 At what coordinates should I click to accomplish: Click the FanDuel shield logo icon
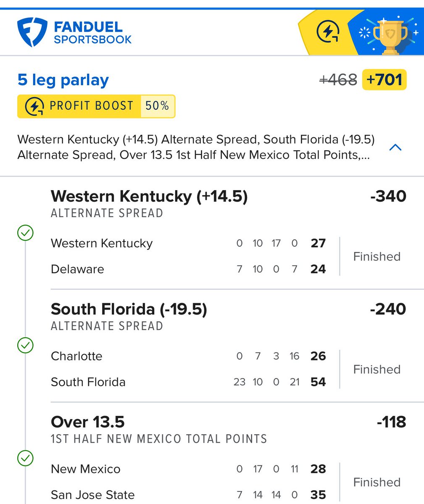32,32
